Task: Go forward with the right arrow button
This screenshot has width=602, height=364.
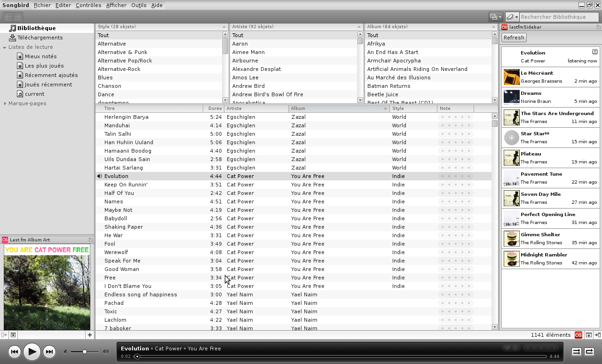Action: coord(17,17)
